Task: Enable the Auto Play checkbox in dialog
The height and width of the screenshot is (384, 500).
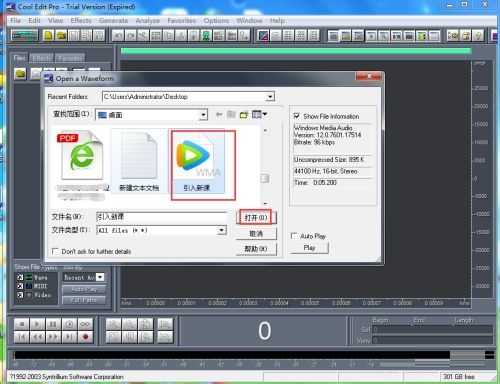Action: point(294,236)
